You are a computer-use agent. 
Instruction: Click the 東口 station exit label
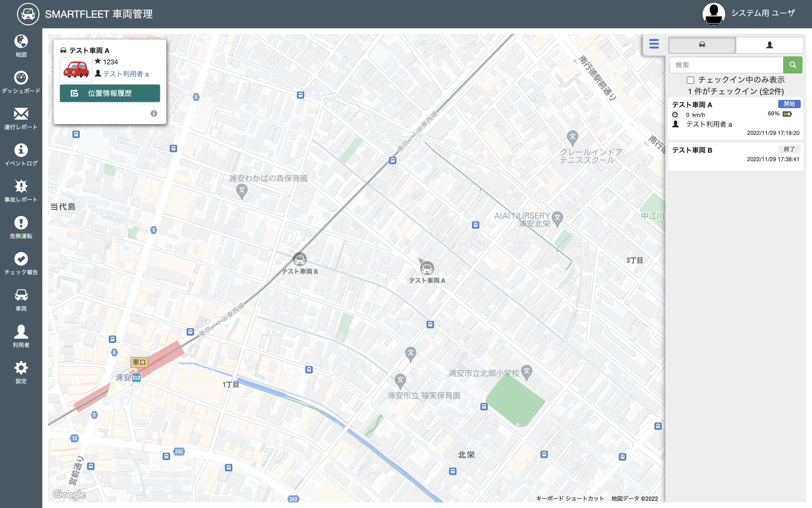pos(139,362)
